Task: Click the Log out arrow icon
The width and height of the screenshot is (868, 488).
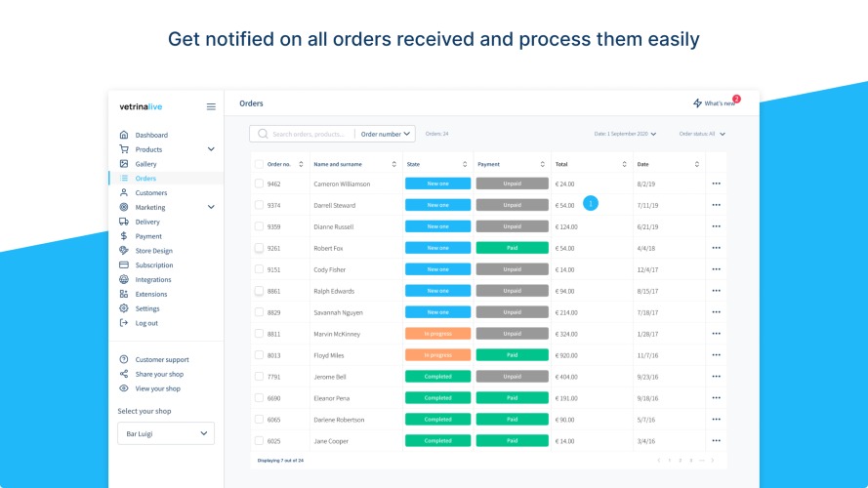Action: [x=124, y=322]
